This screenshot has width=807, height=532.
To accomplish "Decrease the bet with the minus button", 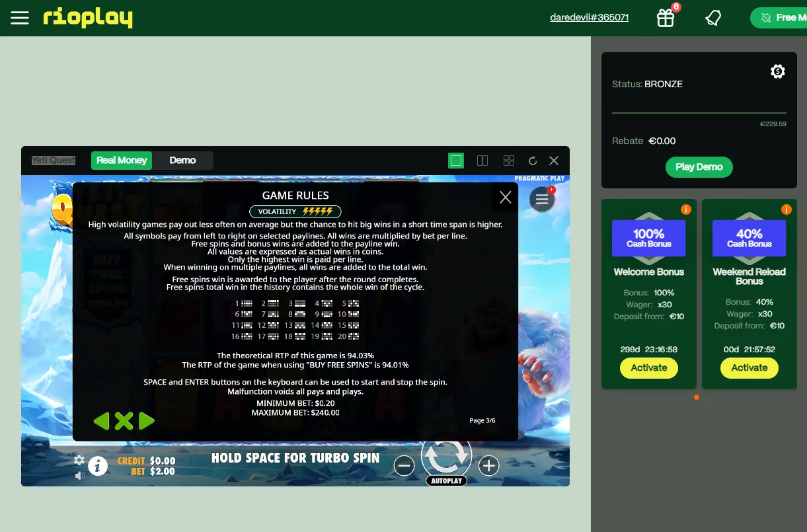I will [x=404, y=466].
